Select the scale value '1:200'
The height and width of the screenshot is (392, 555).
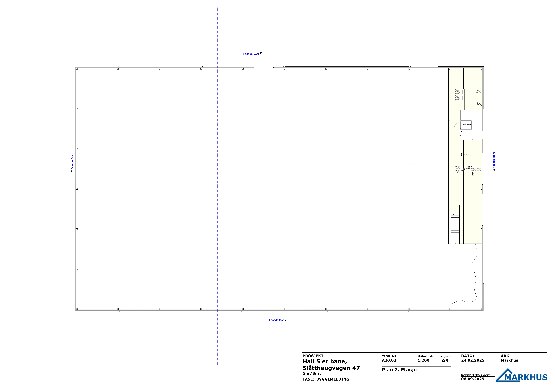pos(424,360)
